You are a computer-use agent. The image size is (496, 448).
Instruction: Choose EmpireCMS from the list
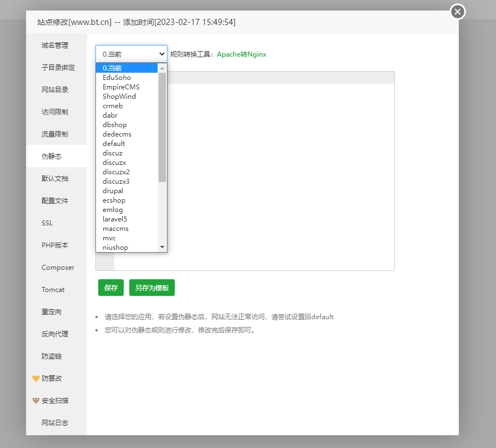(x=121, y=87)
